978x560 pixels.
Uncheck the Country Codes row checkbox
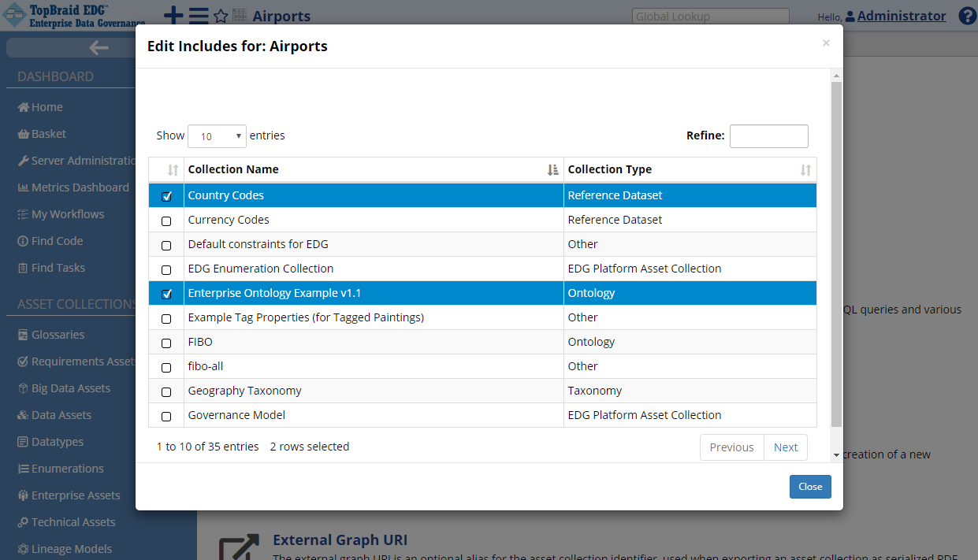coord(165,195)
